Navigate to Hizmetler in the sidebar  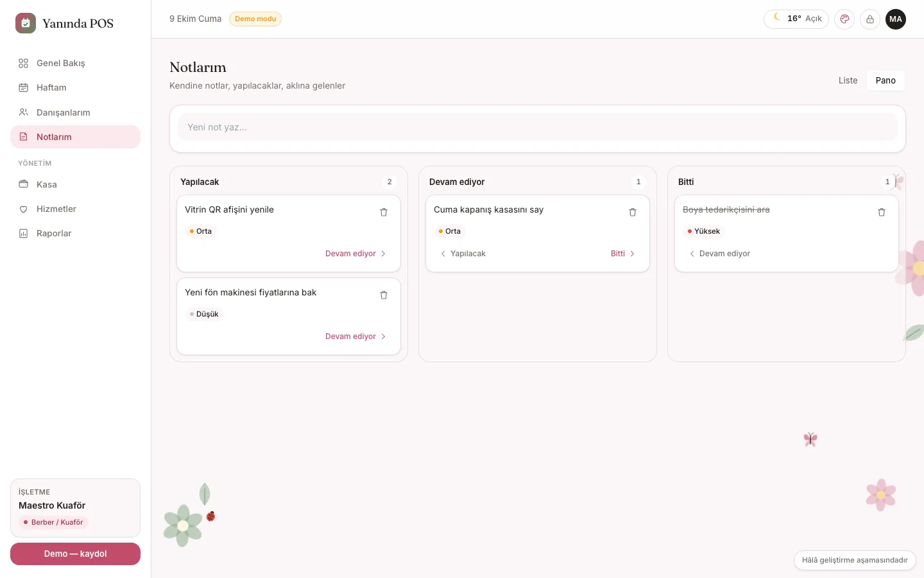(x=75, y=209)
